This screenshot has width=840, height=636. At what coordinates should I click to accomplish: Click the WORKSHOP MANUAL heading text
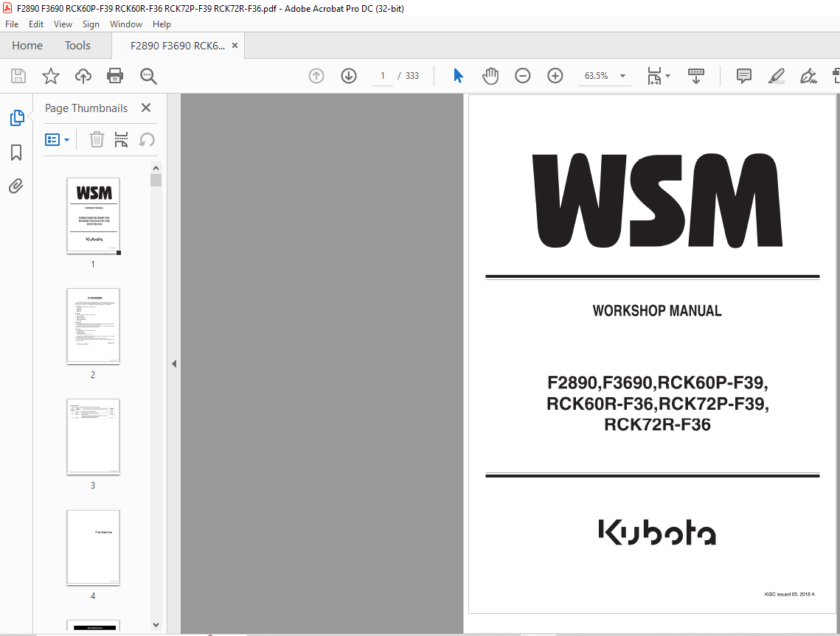click(657, 310)
